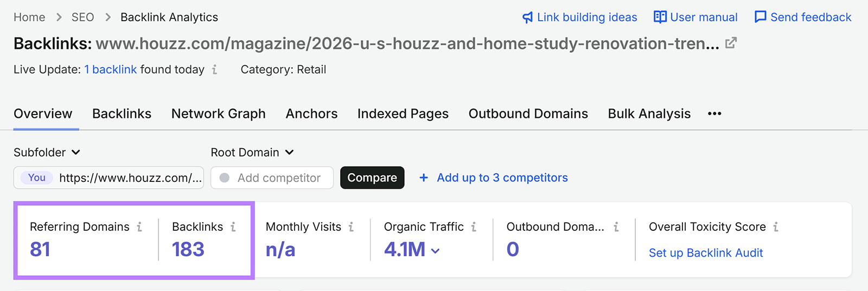Click the Backlinks value 183
This screenshot has width=868, height=291.
click(188, 249)
